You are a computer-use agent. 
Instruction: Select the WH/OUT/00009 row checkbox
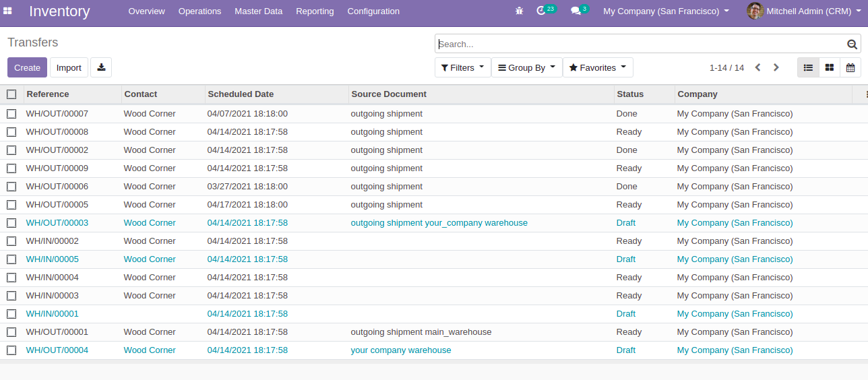pos(11,168)
